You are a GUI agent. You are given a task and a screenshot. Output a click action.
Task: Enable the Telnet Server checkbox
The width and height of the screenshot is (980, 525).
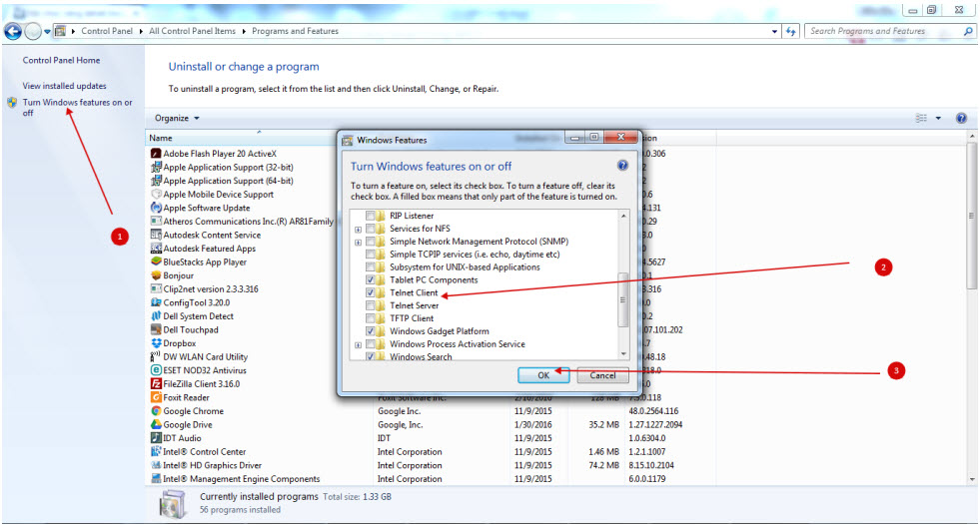372,306
